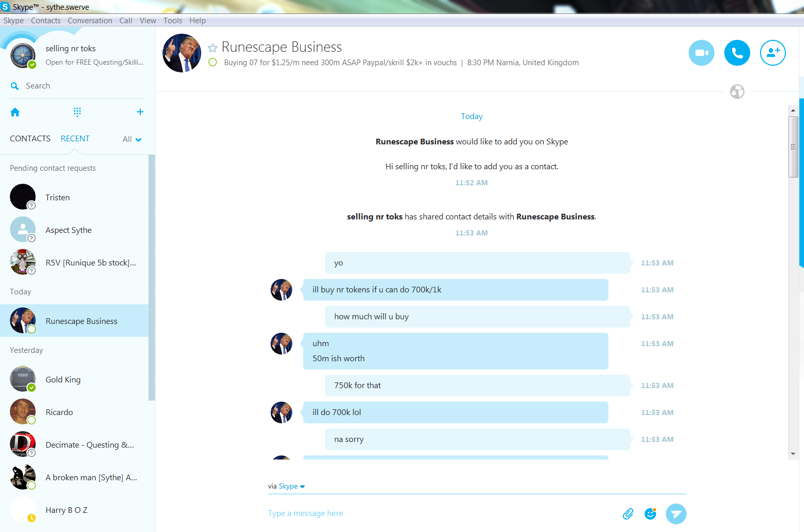This screenshot has height=532, width=804.
Task: Click the plus icon to add new contact
Action: pos(140,112)
